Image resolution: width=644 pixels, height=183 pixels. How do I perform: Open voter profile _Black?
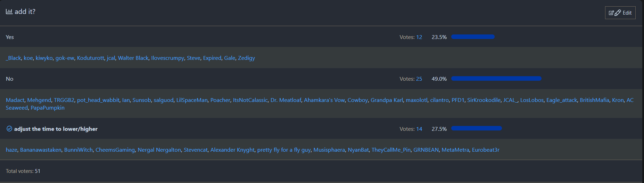[x=14, y=58]
